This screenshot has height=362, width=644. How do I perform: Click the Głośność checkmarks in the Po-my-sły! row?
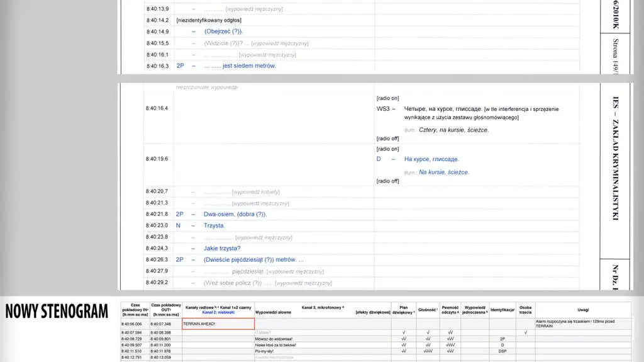428,351
